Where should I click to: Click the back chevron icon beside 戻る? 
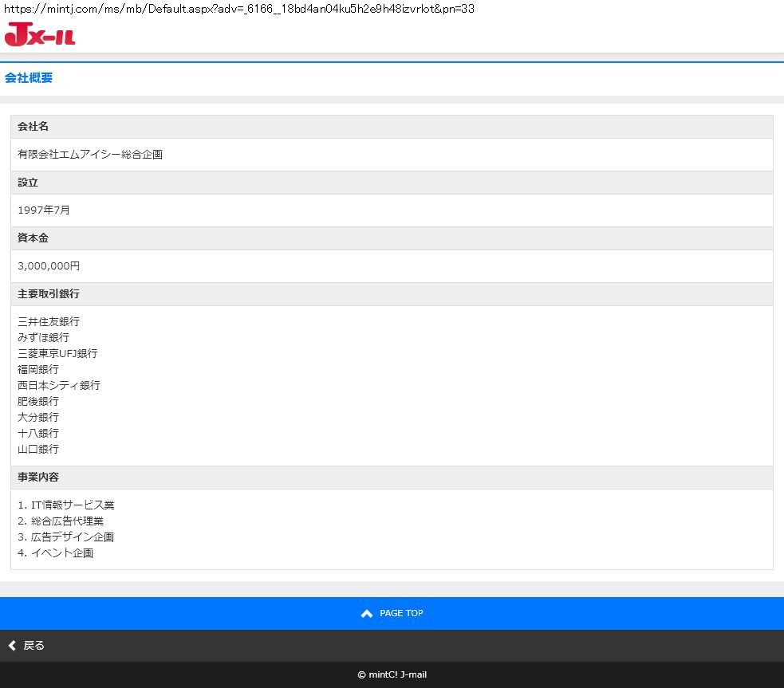[x=12, y=646]
